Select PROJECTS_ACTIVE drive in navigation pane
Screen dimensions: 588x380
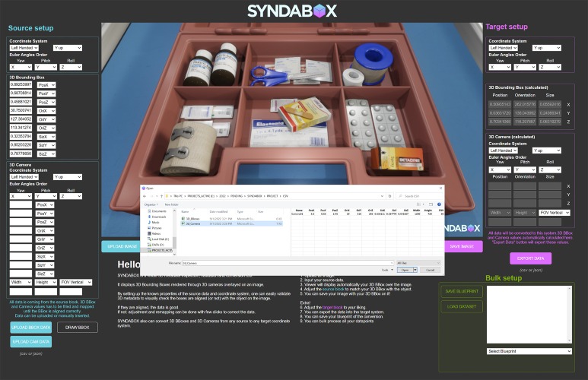coord(161,250)
